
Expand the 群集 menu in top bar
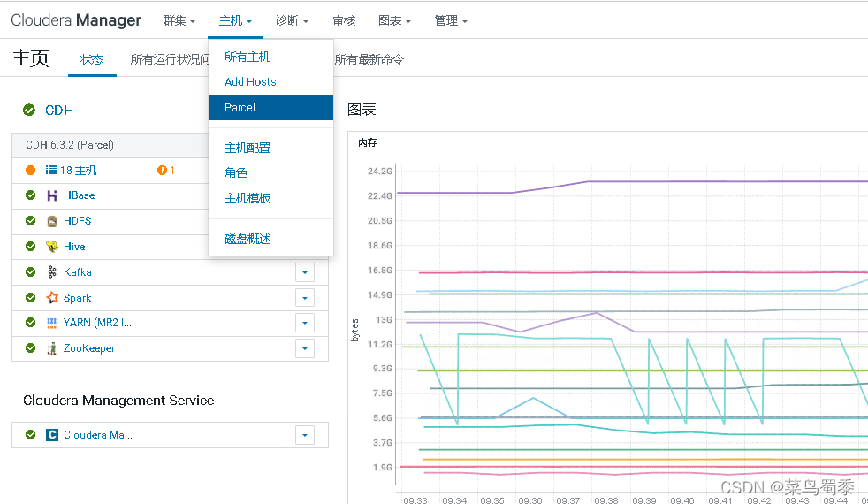coord(179,20)
